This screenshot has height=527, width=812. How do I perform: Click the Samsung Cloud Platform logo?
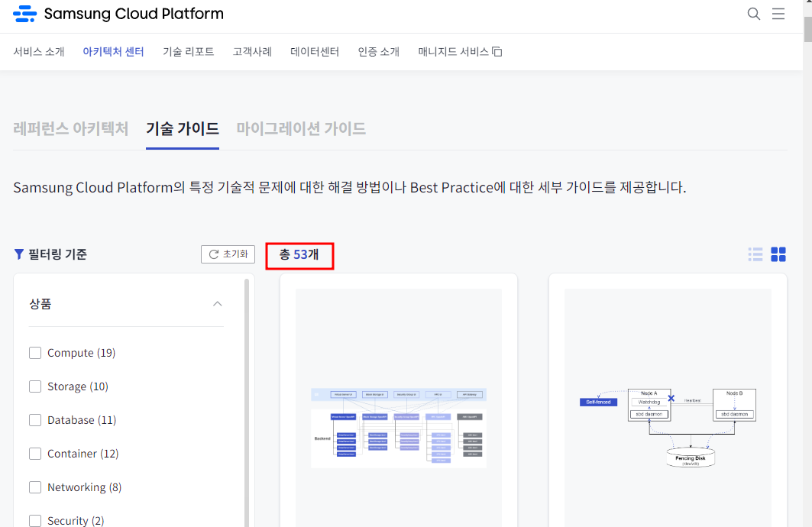pyautogui.click(x=118, y=14)
